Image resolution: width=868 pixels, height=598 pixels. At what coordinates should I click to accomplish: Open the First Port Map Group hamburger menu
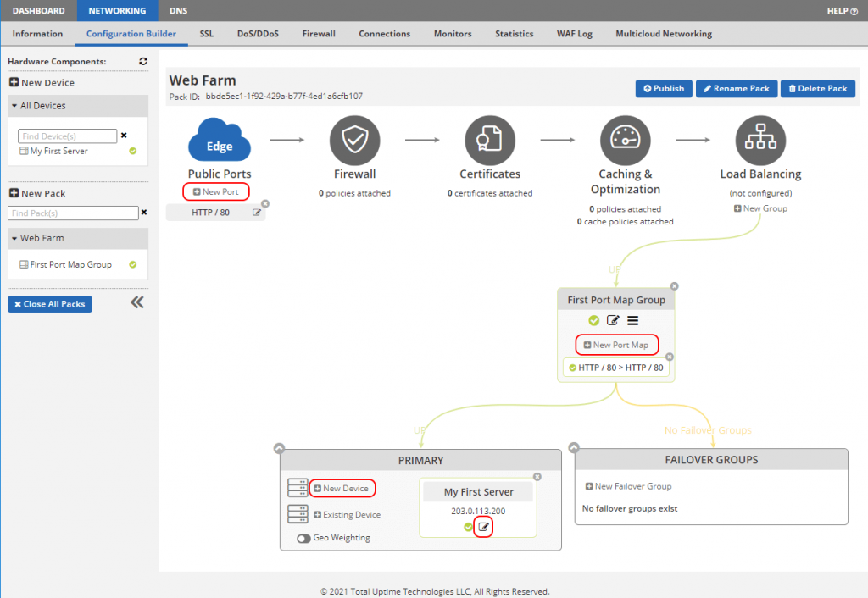point(632,320)
